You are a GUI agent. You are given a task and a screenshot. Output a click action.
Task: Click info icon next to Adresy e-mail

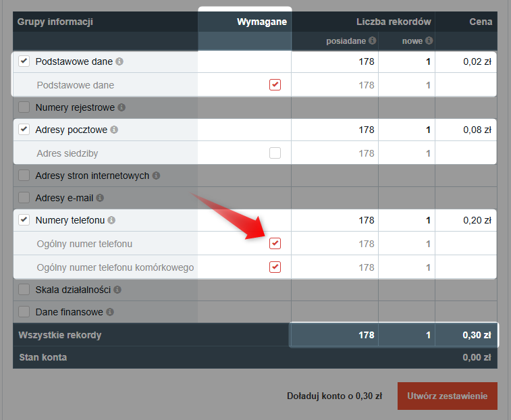(100, 199)
